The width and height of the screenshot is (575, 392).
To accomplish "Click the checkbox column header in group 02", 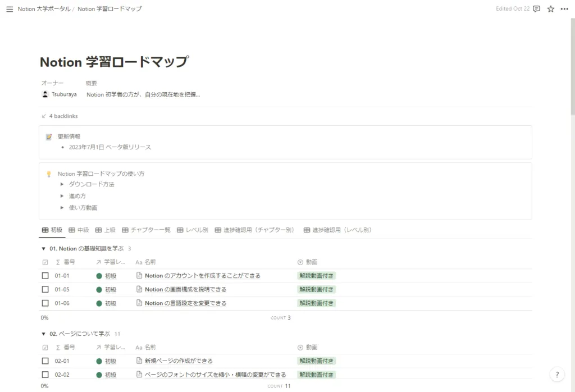I will click(45, 347).
